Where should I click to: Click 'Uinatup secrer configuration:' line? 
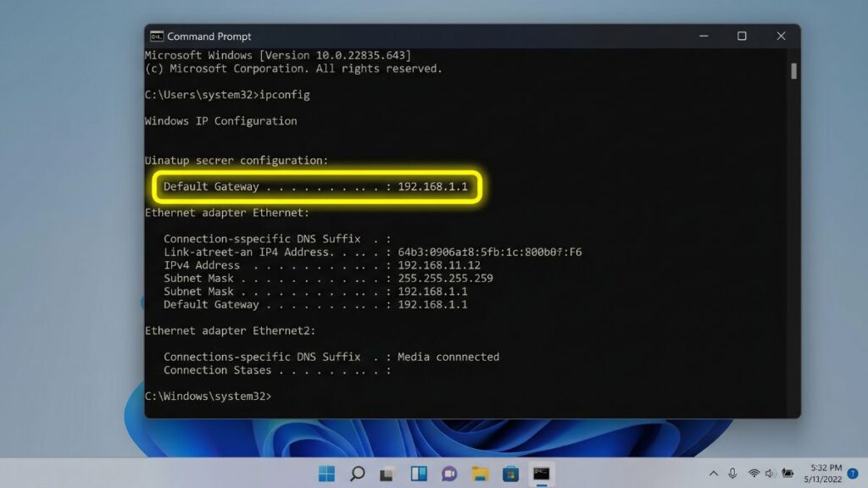click(x=236, y=160)
